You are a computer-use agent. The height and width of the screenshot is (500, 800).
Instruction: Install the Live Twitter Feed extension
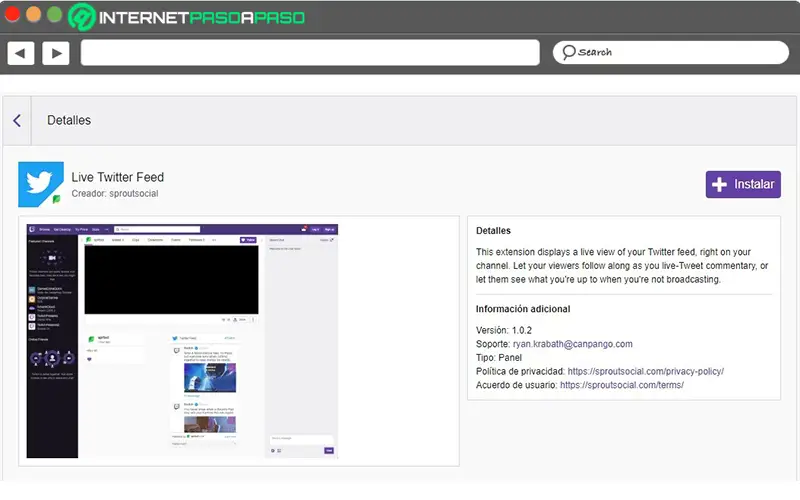(743, 184)
